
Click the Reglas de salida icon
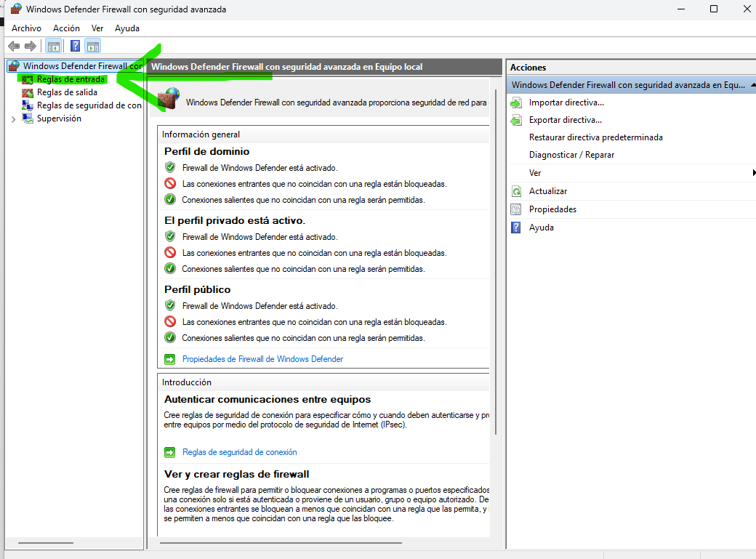(28, 92)
